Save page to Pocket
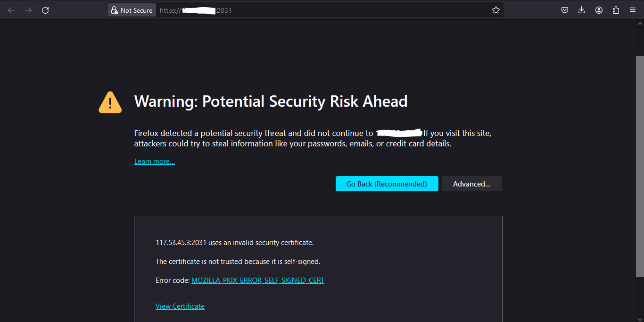644x322 pixels. (564, 9)
